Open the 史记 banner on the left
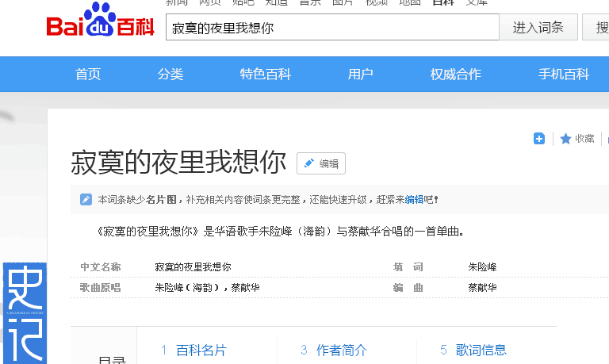 pyautogui.click(x=24, y=313)
